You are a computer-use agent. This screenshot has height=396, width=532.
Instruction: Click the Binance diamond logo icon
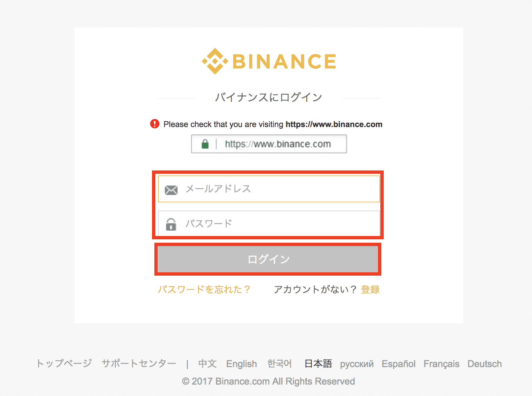(x=215, y=61)
